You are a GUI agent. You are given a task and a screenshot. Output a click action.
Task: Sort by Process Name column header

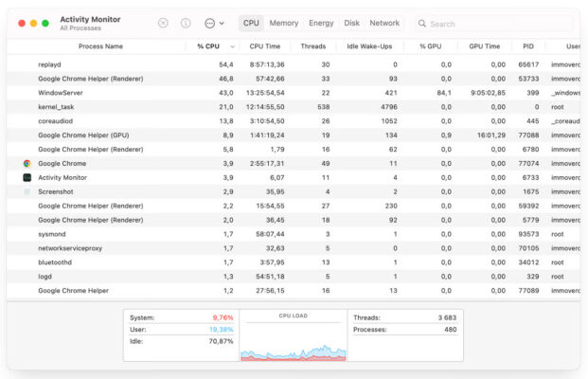pos(100,45)
